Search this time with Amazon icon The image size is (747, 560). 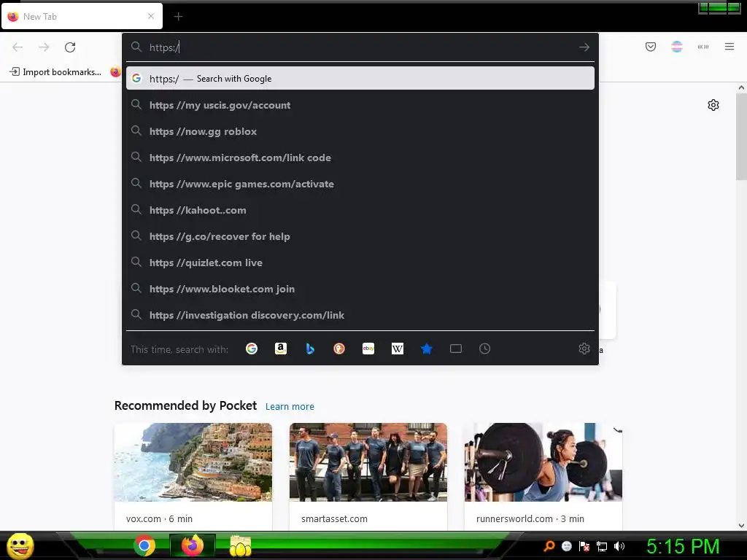tap(281, 349)
